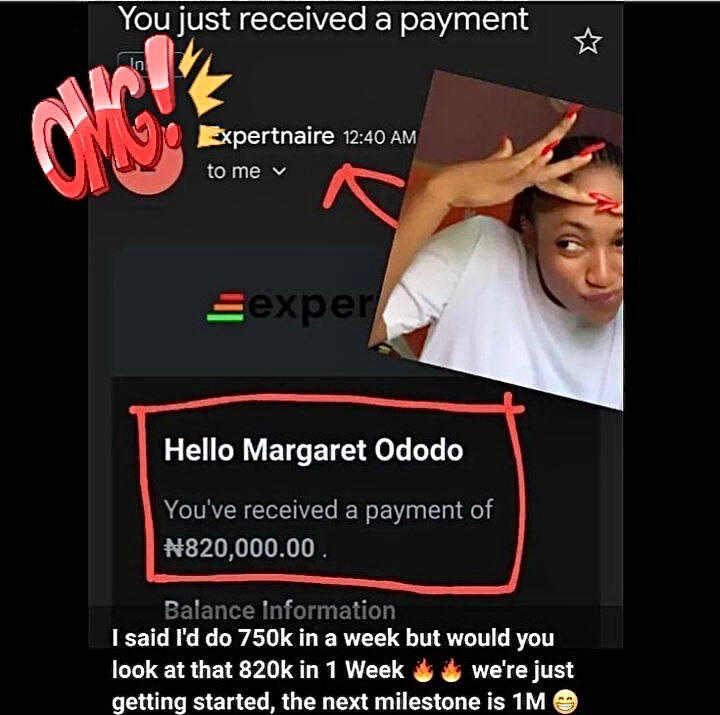Click the "You just received a payment" subject
Image resolution: width=720 pixels, height=715 pixels.
click(x=323, y=19)
